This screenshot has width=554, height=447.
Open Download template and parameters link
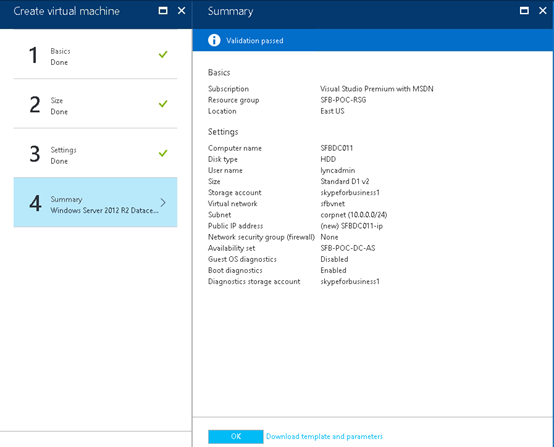pyautogui.click(x=324, y=436)
